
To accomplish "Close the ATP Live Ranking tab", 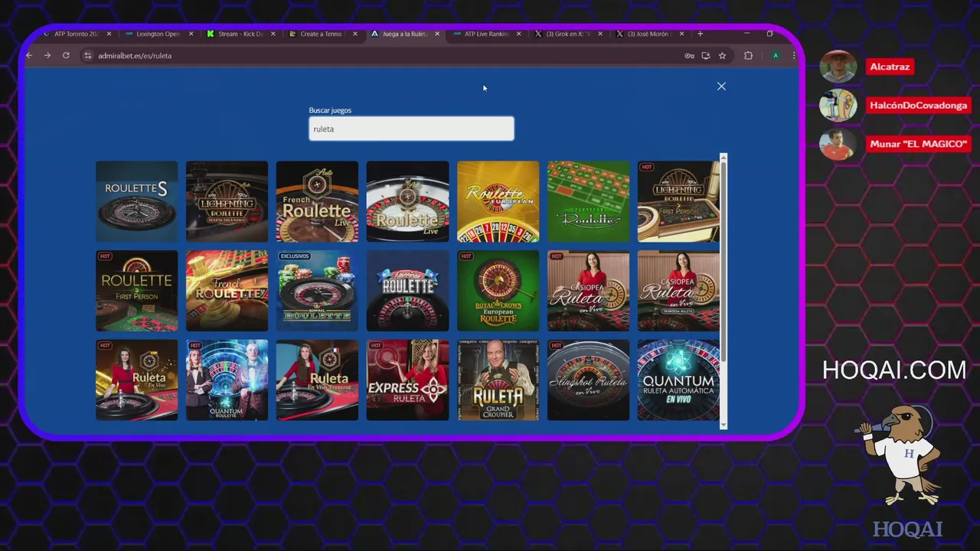I will click(x=518, y=34).
